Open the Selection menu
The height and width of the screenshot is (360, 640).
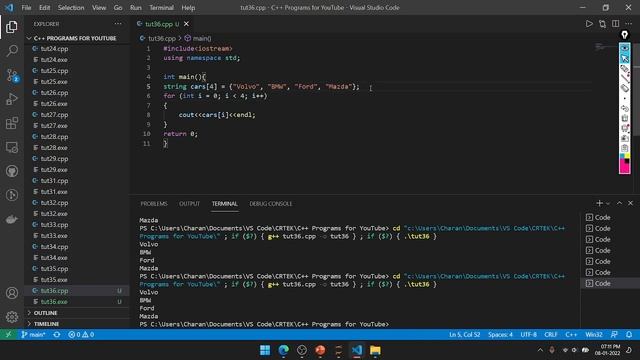(71, 8)
